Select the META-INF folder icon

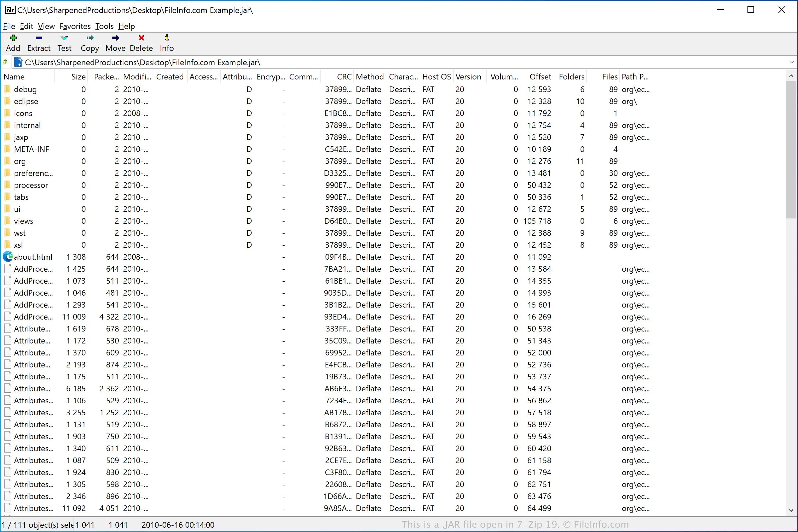coord(8,149)
